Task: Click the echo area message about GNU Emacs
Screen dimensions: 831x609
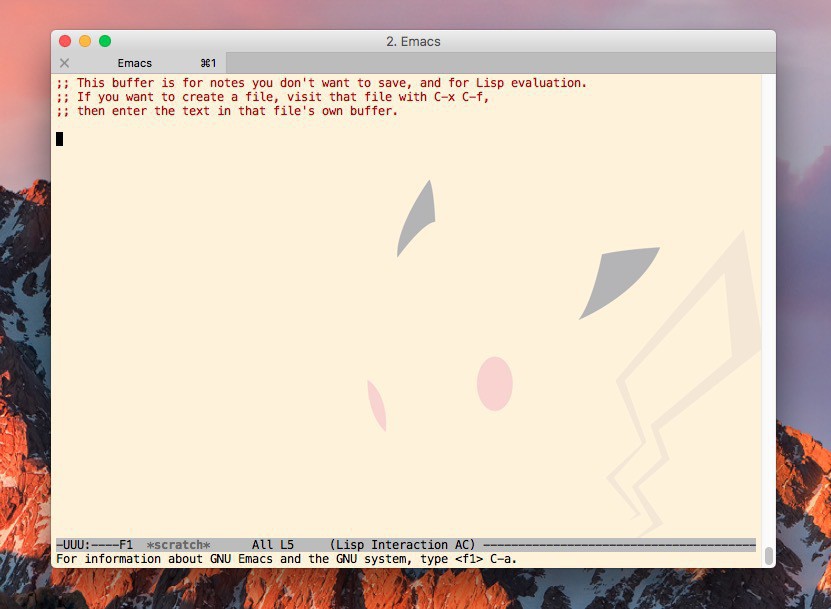Action: click(286, 559)
